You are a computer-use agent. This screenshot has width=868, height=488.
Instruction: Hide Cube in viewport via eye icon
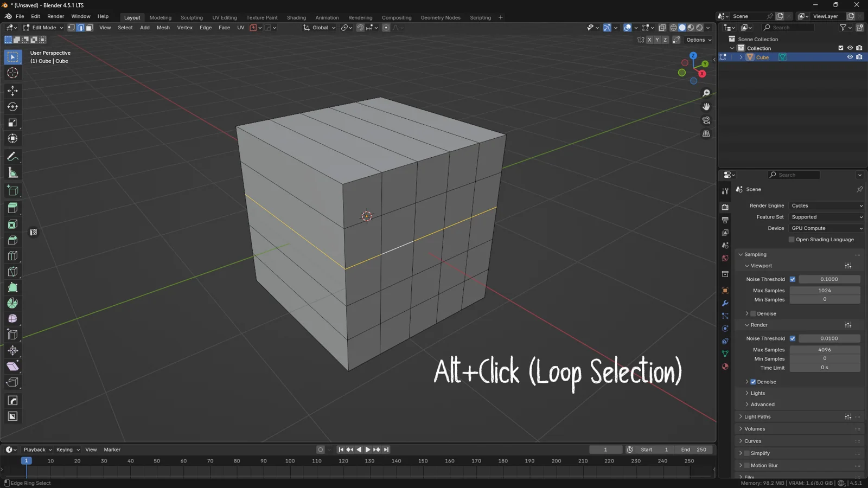pos(850,57)
